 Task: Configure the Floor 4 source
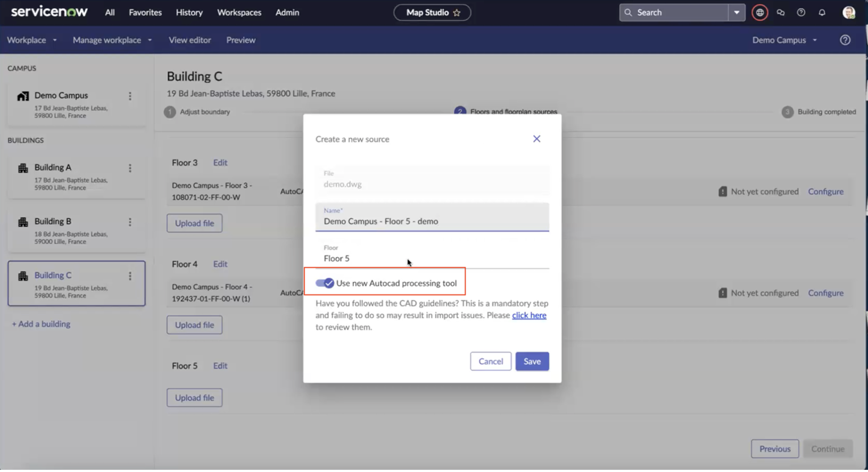(826, 293)
